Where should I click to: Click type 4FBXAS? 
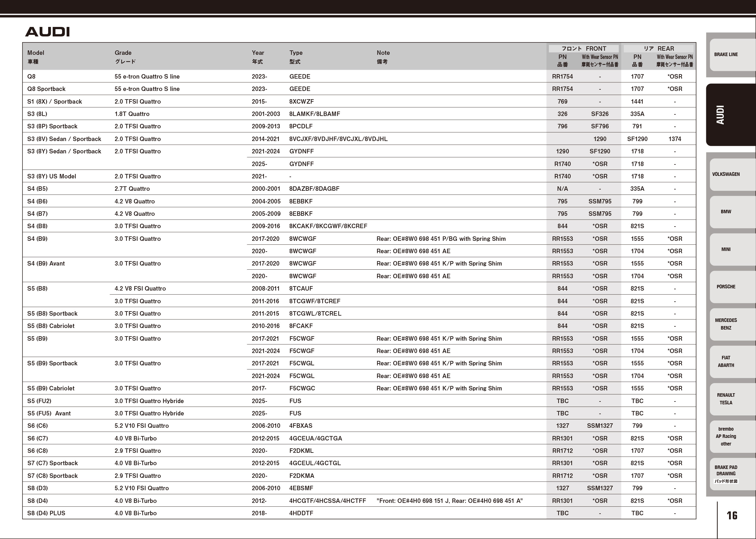click(301, 426)
